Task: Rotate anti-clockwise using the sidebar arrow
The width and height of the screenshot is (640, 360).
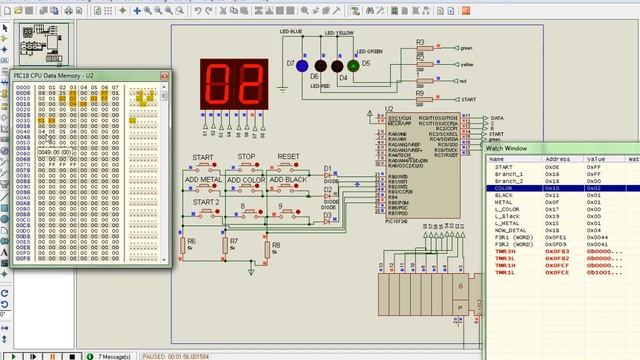Action: (x=4, y=304)
